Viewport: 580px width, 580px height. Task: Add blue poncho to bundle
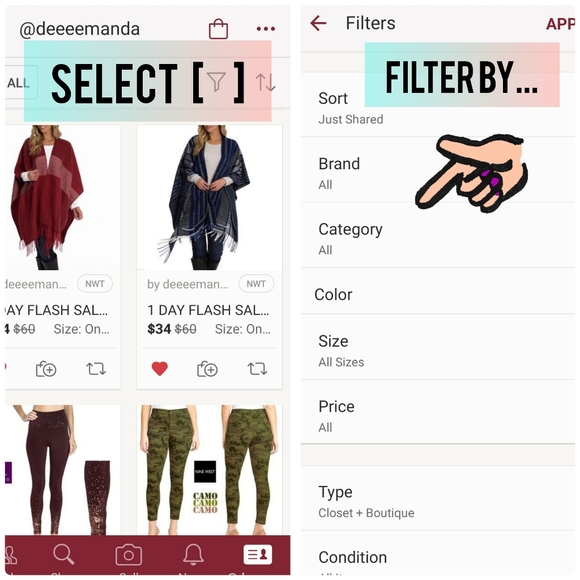207,369
